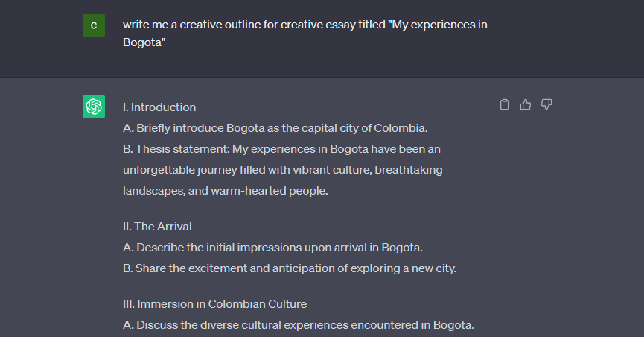Click the word "Colombia." in the Introduction section
The image size is (644, 337).
click(x=401, y=128)
